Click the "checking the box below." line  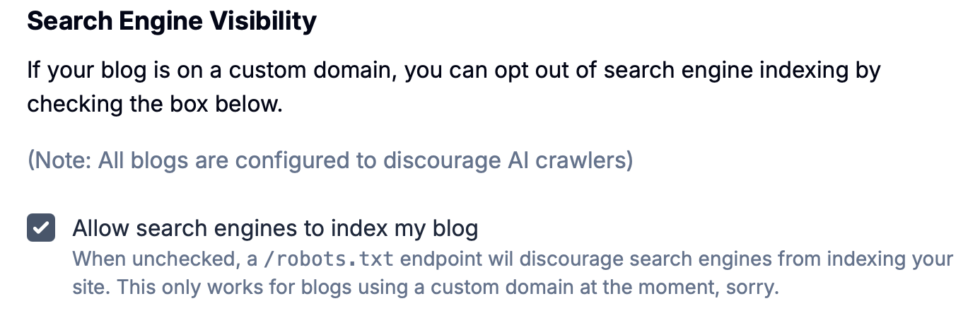coord(155,103)
